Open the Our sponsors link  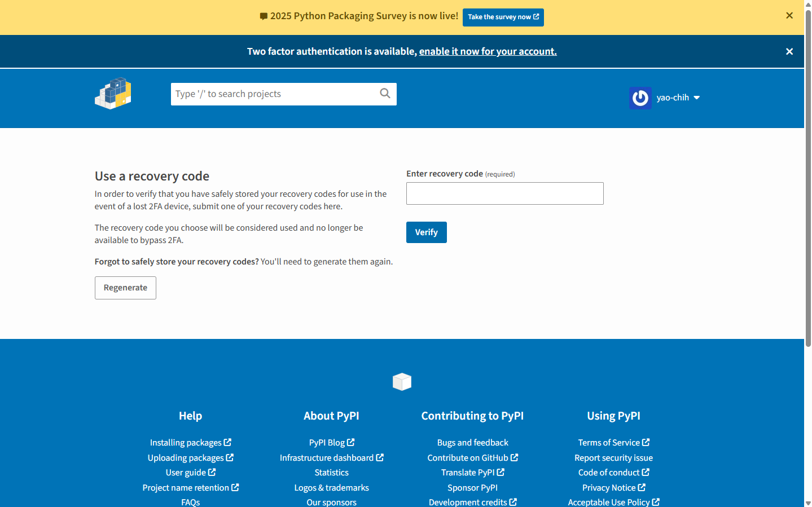pos(332,502)
